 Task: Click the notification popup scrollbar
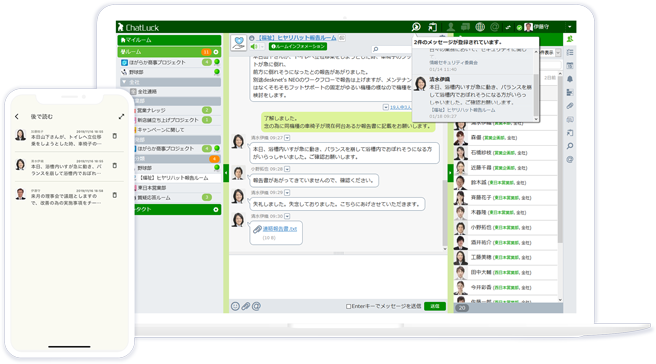(536, 95)
